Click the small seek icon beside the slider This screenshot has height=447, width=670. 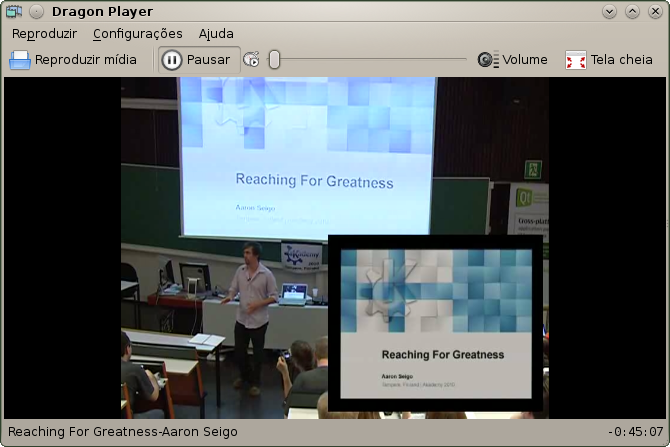click(x=251, y=60)
